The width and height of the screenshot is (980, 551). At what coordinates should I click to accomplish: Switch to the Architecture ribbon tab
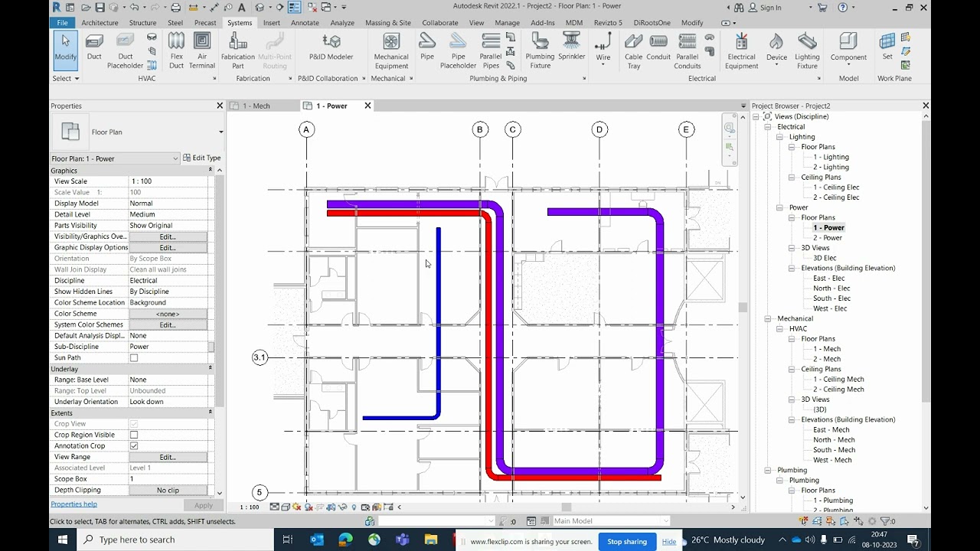click(x=100, y=23)
